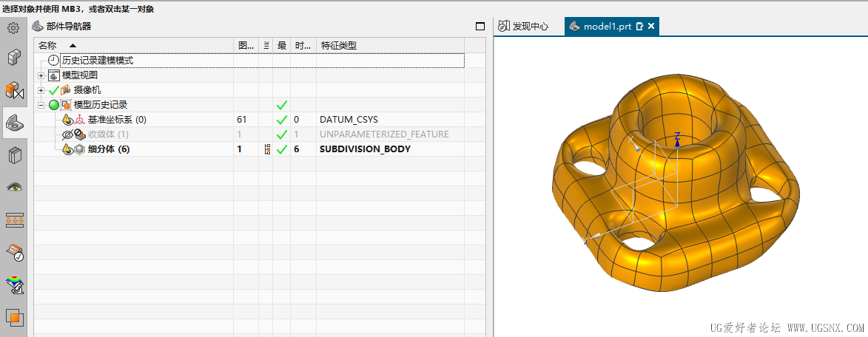Image resolution: width=868 pixels, height=337 pixels.
Task: Click the green sphere on 模型历史记录
Action: pyautogui.click(x=54, y=105)
